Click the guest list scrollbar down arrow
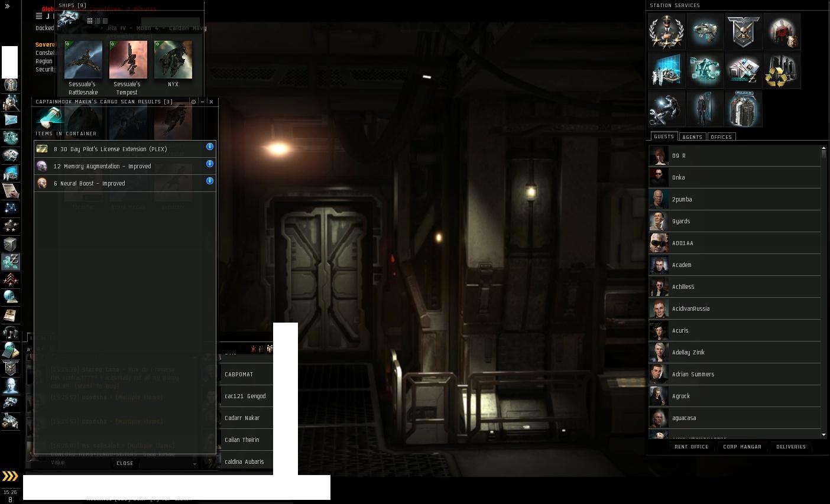The height and width of the screenshot is (504, 830). point(824,435)
